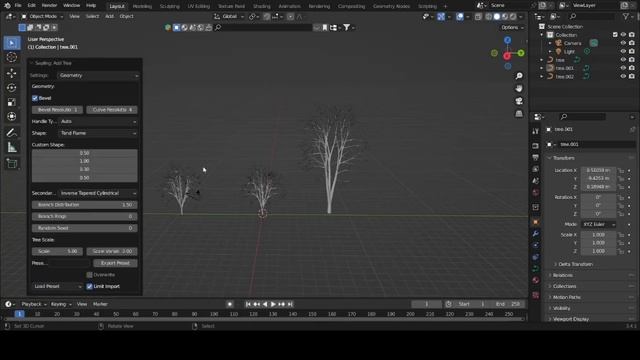Hide Light with its eye icon
Viewport: 640px width, 360px height.
pos(623,51)
